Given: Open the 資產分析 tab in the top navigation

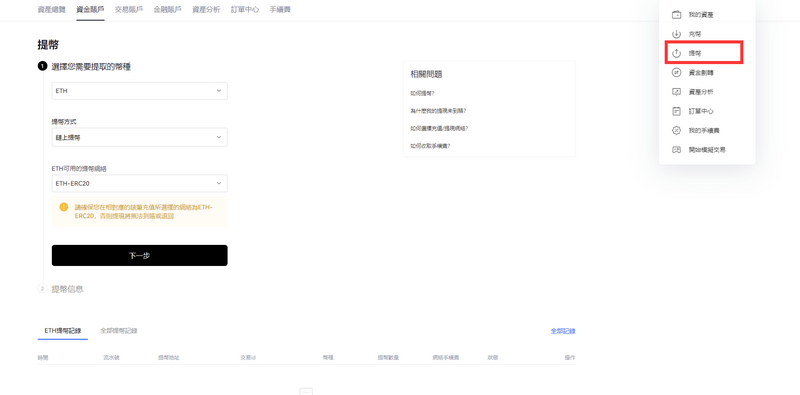Looking at the screenshot, I should pyautogui.click(x=206, y=9).
